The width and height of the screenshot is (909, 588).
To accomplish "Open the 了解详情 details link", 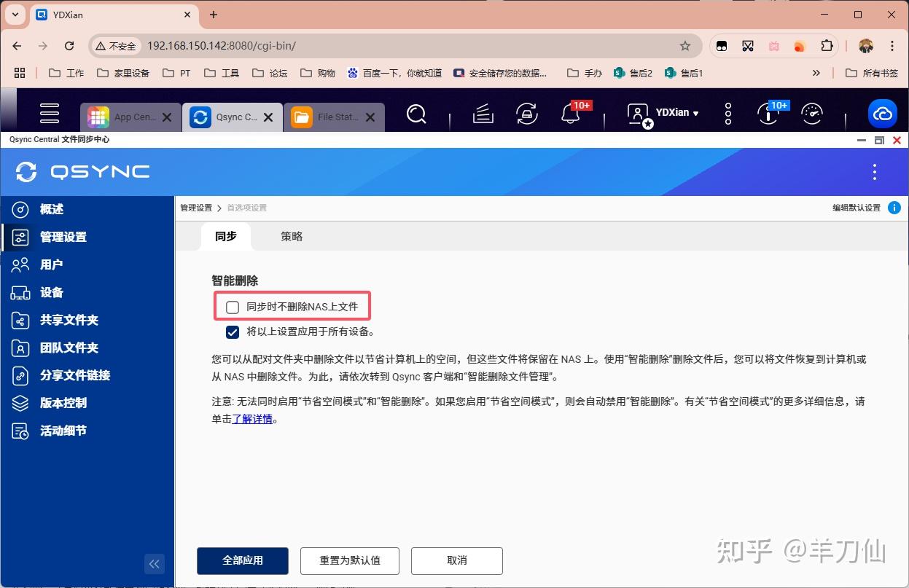I will pyautogui.click(x=251, y=419).
